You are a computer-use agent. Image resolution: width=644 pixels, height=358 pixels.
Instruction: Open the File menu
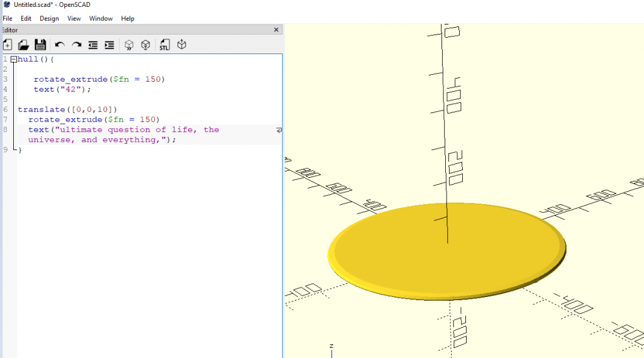pos(8,18)
